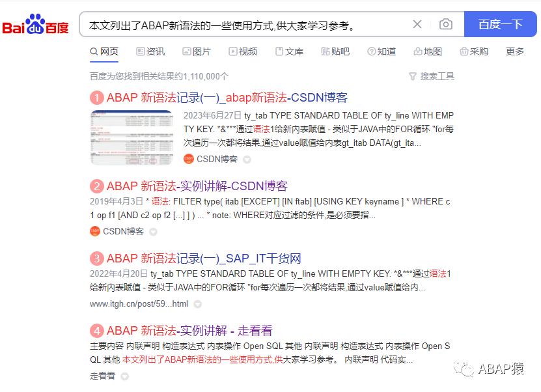Click the first result's thumbnail image
This screenshot has height=392, width=541.
(132, 137)
